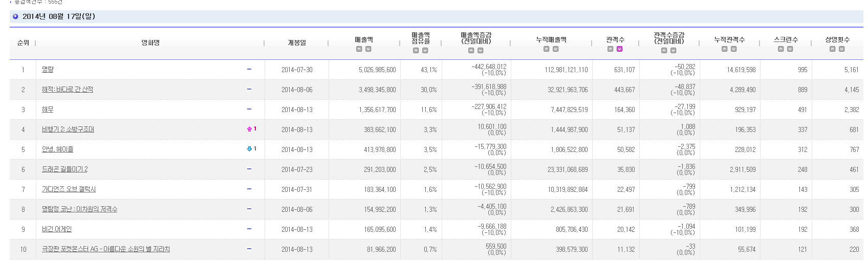The image size is (868, 261).
Task: Click the highlighted 관객수 descending sort arrow
Action: pos(620,49)
